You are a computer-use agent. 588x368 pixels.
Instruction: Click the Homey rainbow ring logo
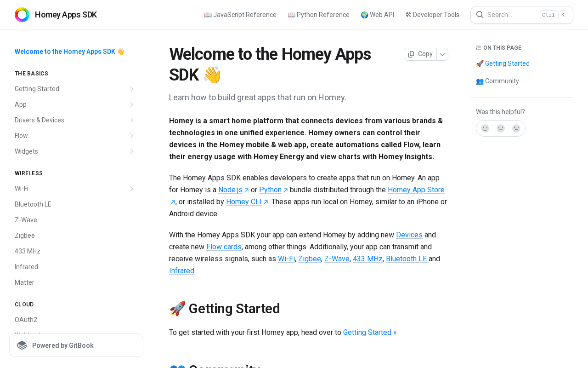tap(22, 15)
